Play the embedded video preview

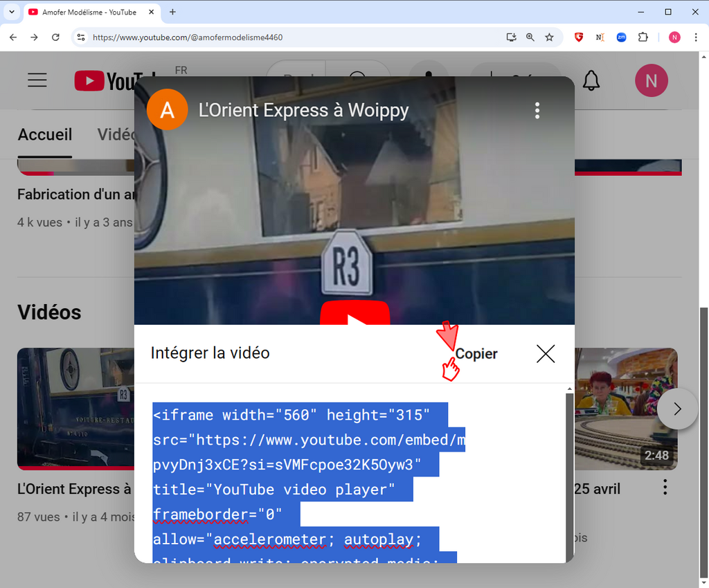click(x=355, y=312)
